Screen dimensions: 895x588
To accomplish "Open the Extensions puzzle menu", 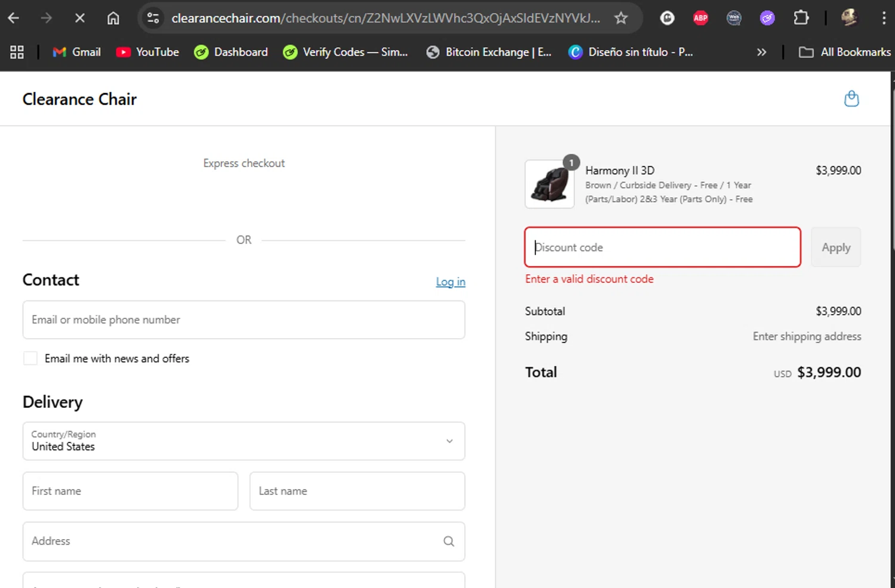I will tap(801, 18).
